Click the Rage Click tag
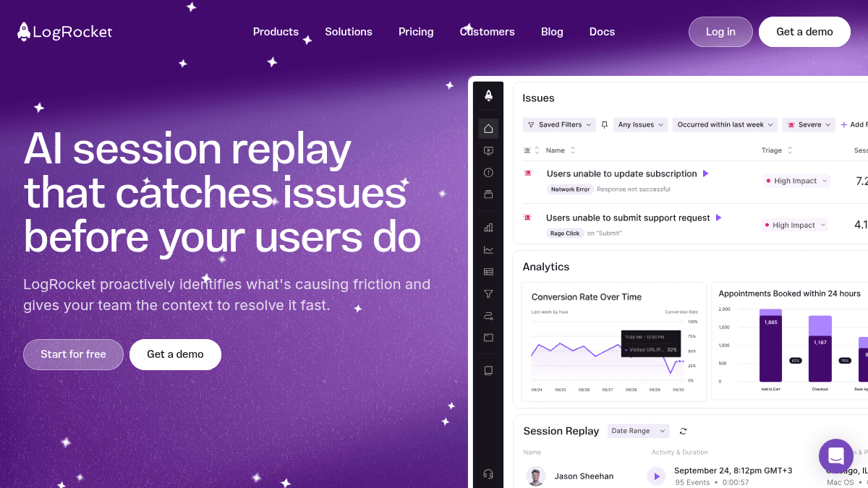 (564, 234)
